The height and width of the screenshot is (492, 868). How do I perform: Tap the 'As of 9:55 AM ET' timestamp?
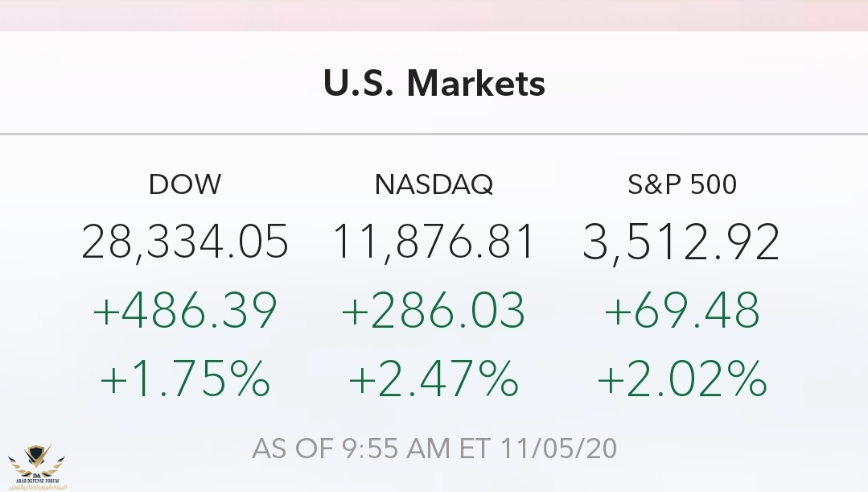tap(372, 448)
